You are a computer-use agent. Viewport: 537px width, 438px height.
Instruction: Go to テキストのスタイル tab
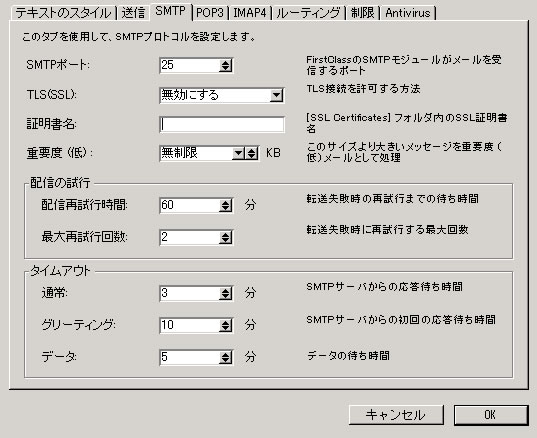pos(63,13)
